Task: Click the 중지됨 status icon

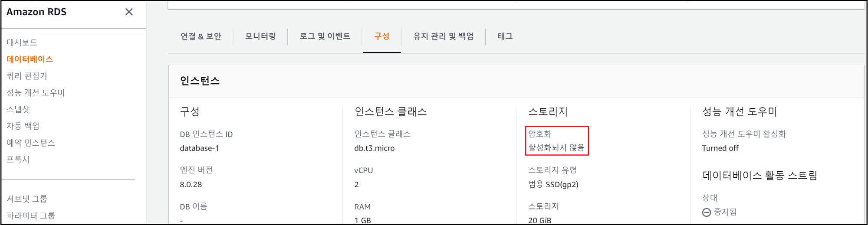Action: (x=707, y=212)
